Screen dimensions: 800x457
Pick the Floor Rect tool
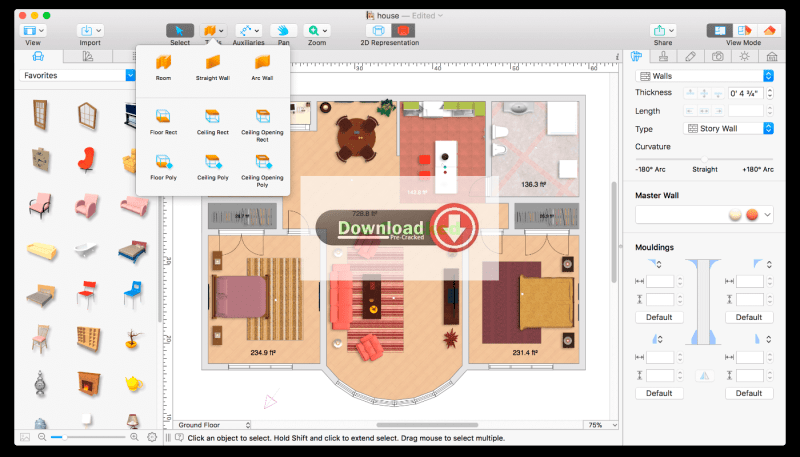tap(163, 122)
